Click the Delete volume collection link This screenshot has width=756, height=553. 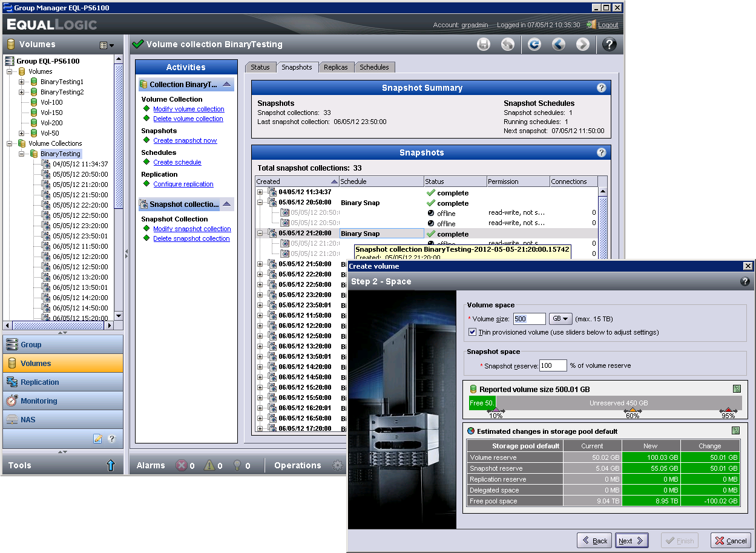[x=188, y=119]
